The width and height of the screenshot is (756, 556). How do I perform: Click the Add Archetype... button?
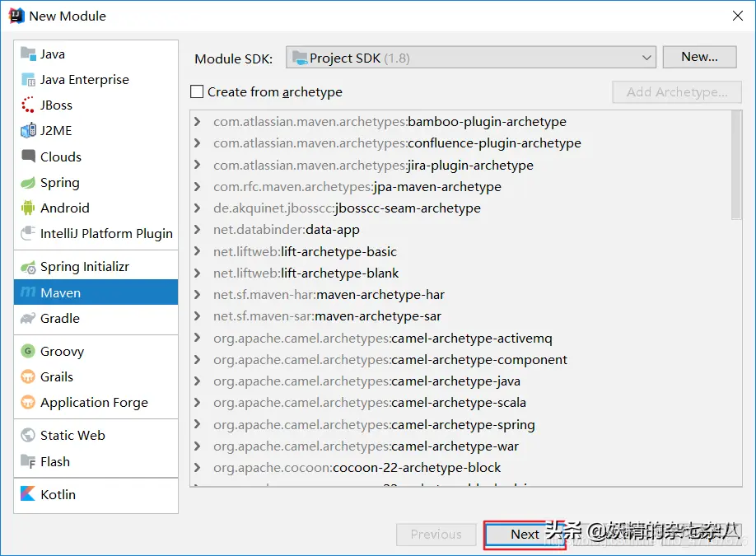coord(677,91)
